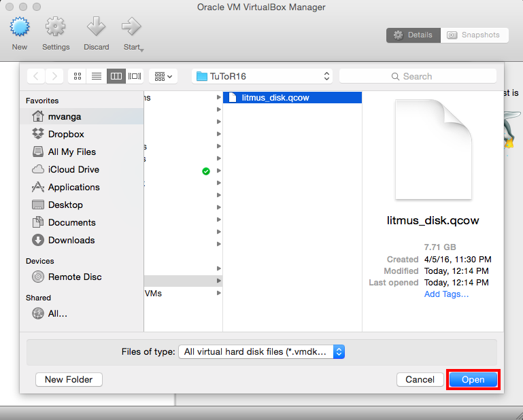Select All… under Shared
This screenshot has width=523, height=420.
tap(82, 313)
